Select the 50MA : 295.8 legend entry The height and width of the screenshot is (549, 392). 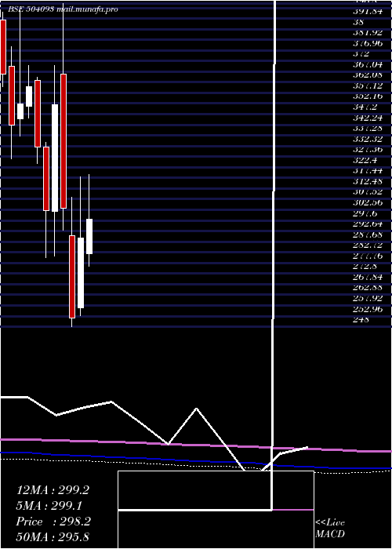click(53, 537)
